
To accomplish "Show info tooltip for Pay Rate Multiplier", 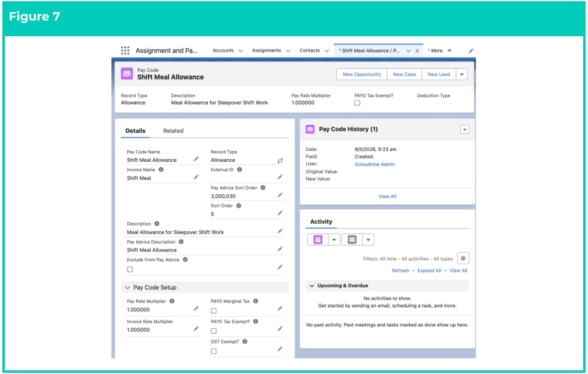I will (x=172, y=301).
